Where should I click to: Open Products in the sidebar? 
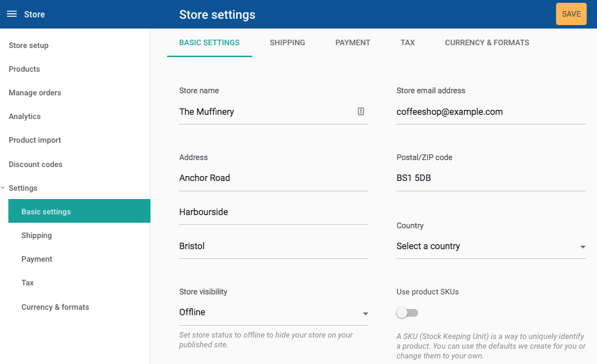pos(24,69)
